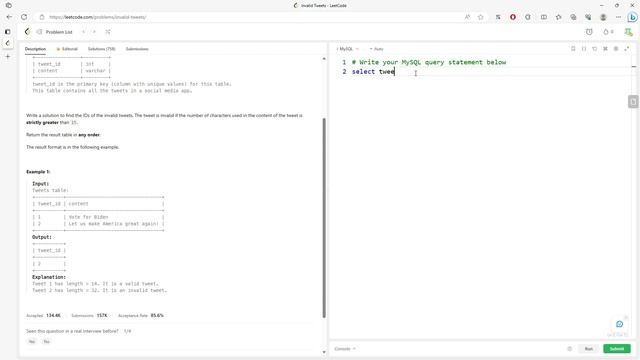Open the read aloud icon
This screenshot has height=360, width=640.
467,17
